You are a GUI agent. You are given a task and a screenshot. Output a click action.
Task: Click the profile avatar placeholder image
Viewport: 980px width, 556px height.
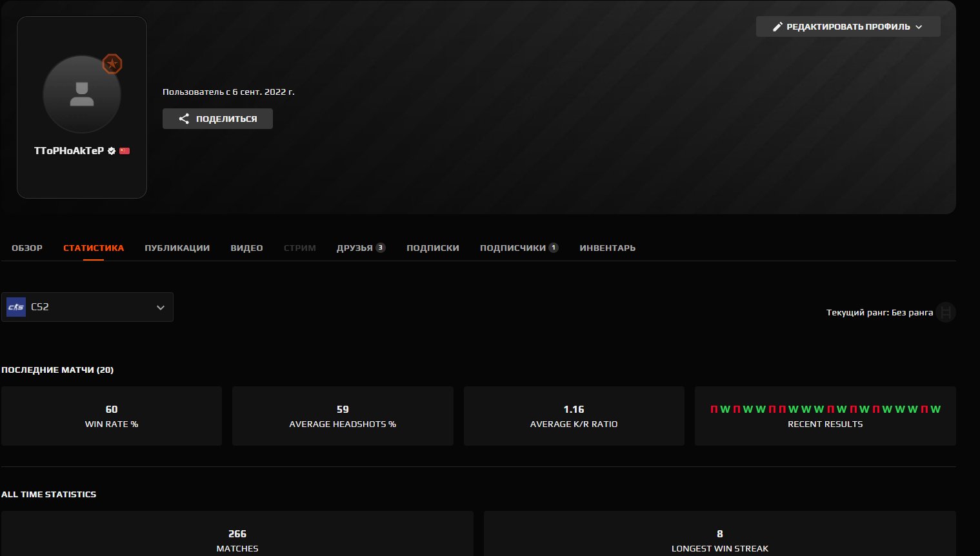coord(82,94)
